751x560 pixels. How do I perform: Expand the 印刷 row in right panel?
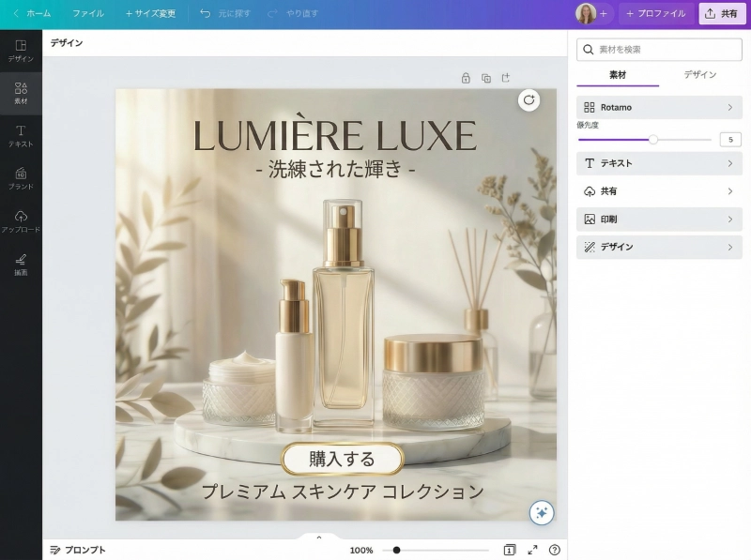(x=659, y=219)
